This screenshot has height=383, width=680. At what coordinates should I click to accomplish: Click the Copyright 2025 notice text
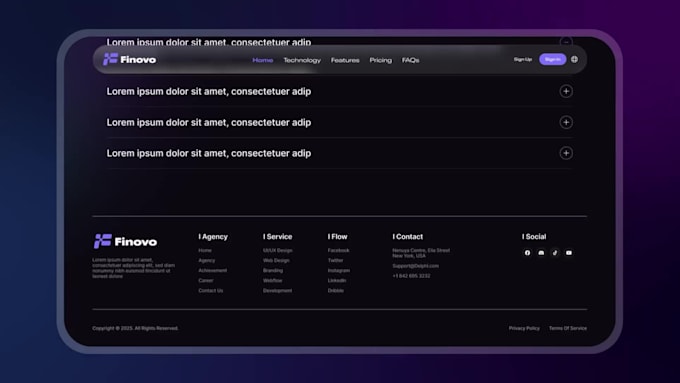(x=135, y=328)
